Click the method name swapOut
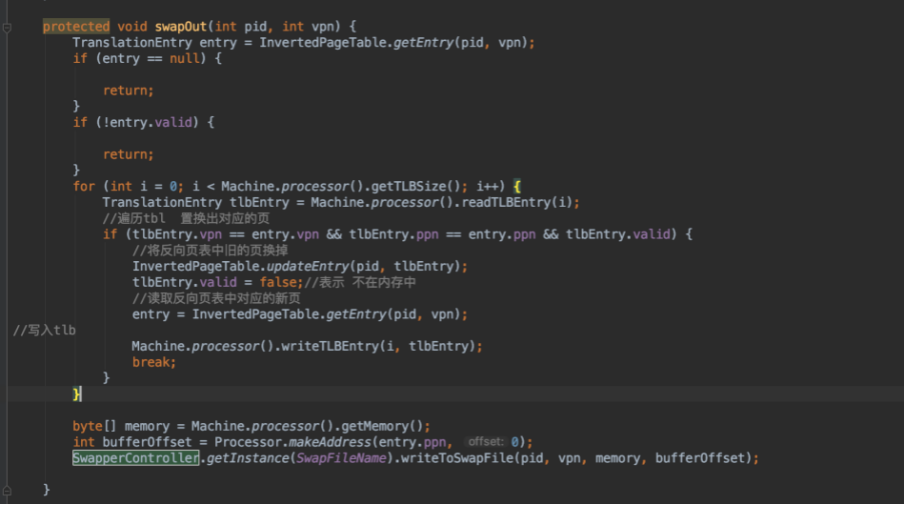The image size is (904, 506). [180, 27]
